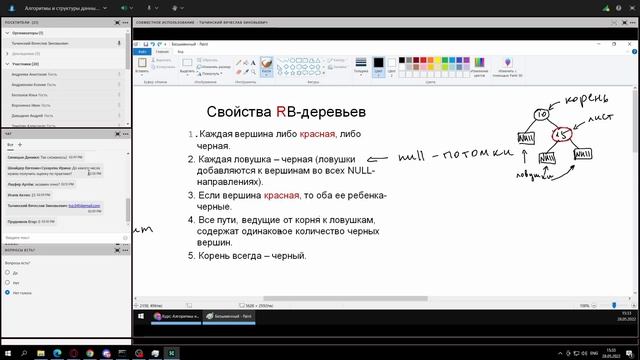Switch to browser window in shared taskbar
The height and width of the screenshot is (360, 640).
(176, 316)
